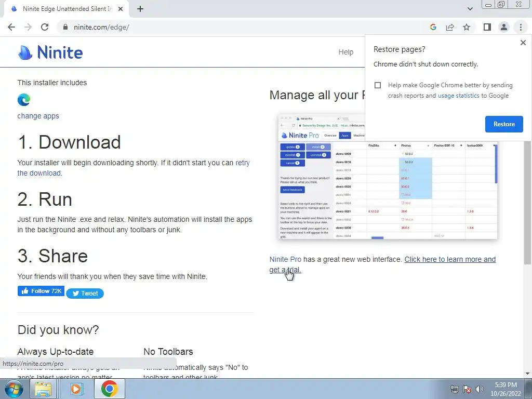
Task: Enable sending crash reports checkbox
Action: click(x=378, y=85)
